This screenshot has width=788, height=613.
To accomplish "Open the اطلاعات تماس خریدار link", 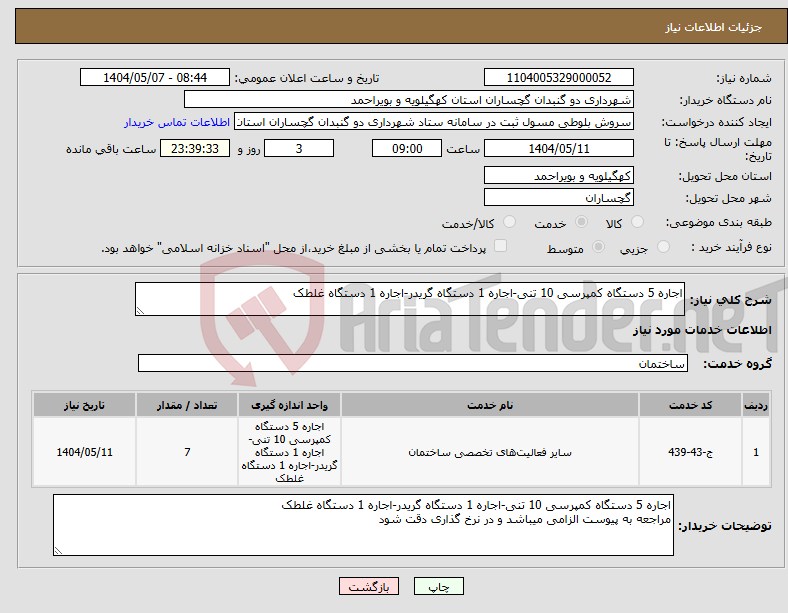I will coord(177,122).
